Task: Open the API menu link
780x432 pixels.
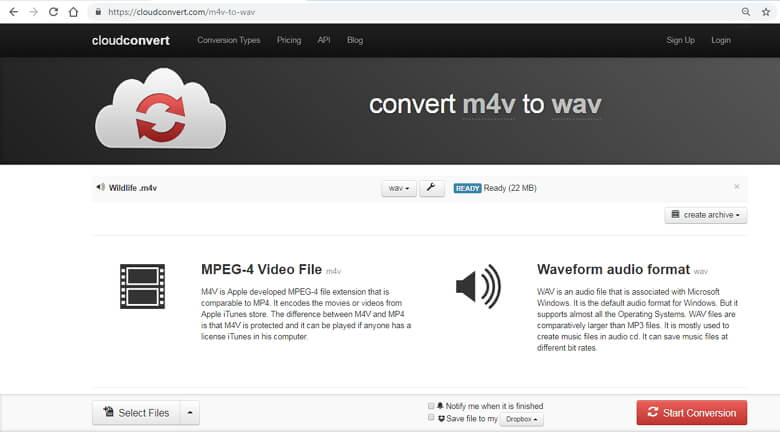Action: [x=324, y=40]
